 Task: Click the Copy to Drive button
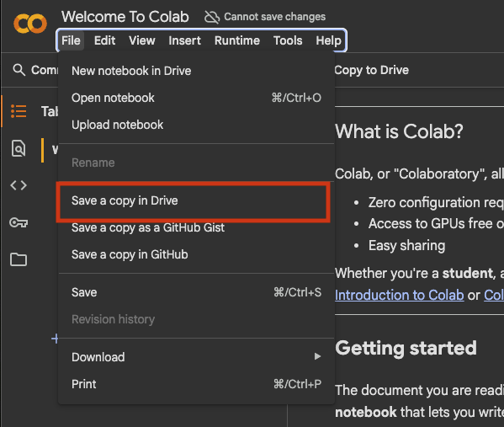372,70
